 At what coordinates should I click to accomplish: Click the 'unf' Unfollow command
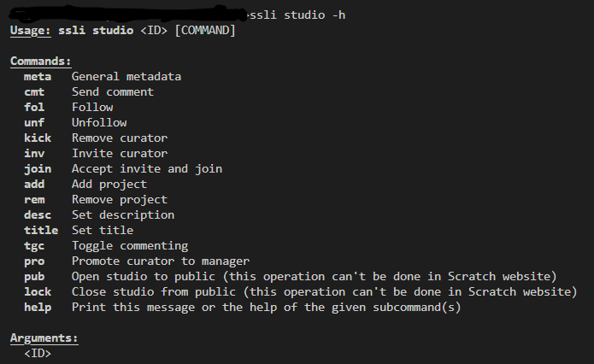(x=34, y=123)
